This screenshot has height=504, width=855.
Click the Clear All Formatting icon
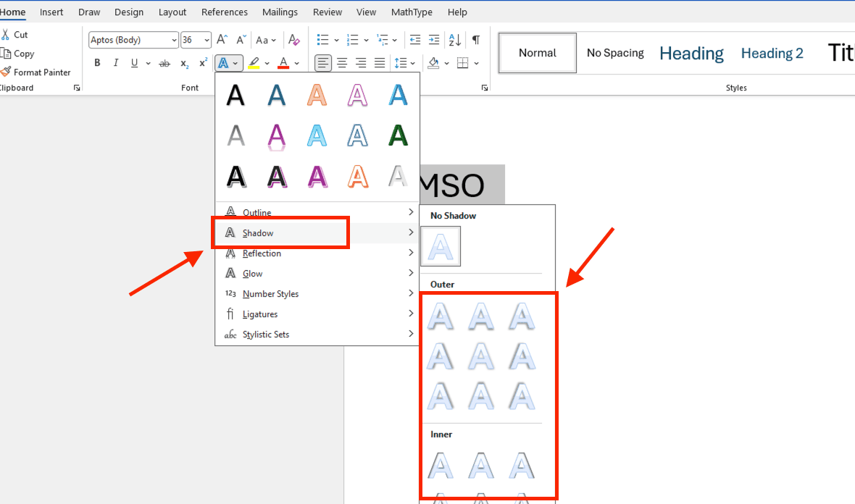click(x=293, y=40)
